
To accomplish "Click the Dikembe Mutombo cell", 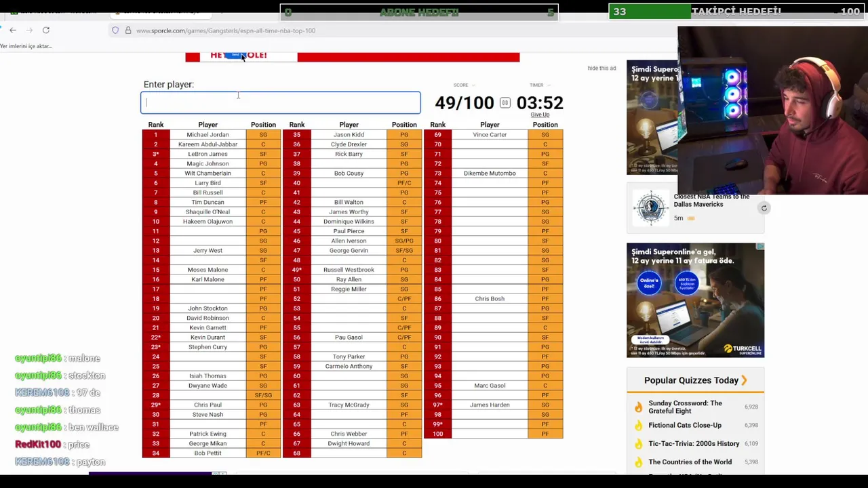I will [x=490, y=174].
